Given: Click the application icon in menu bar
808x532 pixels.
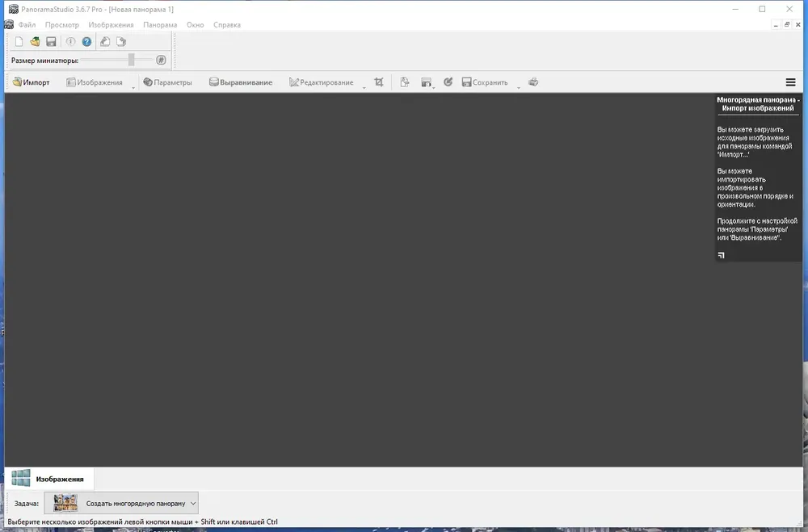Looking at the screenshot, I should pyautogui.click(x=9, y=25).
